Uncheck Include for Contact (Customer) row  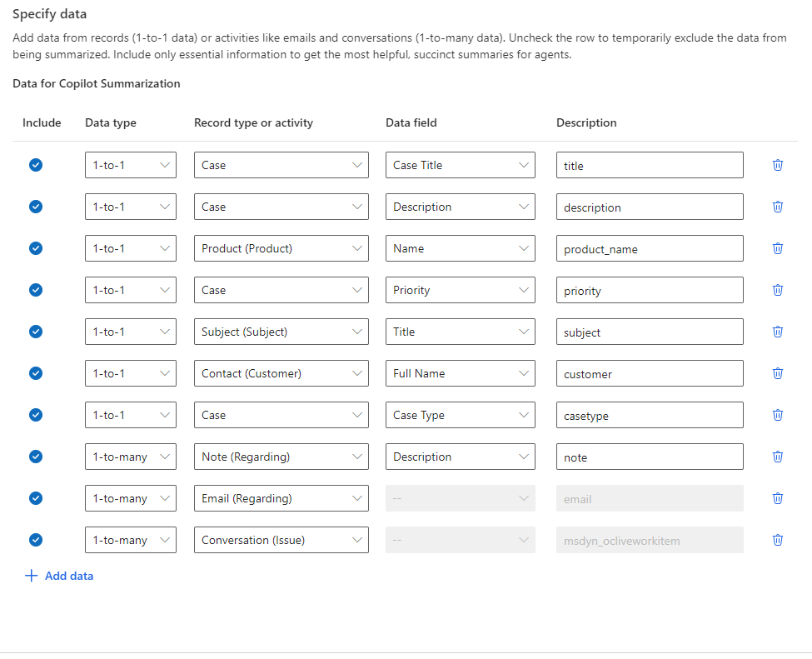pyautogui.click(x=36, y=373)
